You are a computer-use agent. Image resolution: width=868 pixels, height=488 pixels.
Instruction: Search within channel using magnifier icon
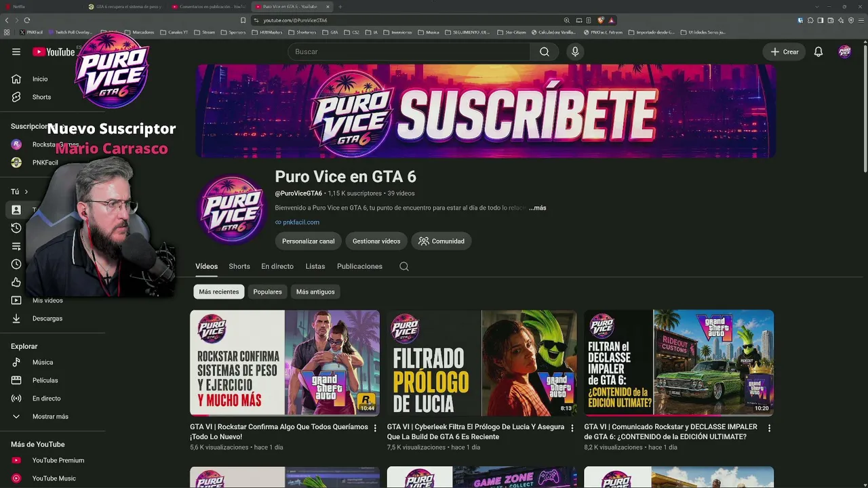click(404, 266)
